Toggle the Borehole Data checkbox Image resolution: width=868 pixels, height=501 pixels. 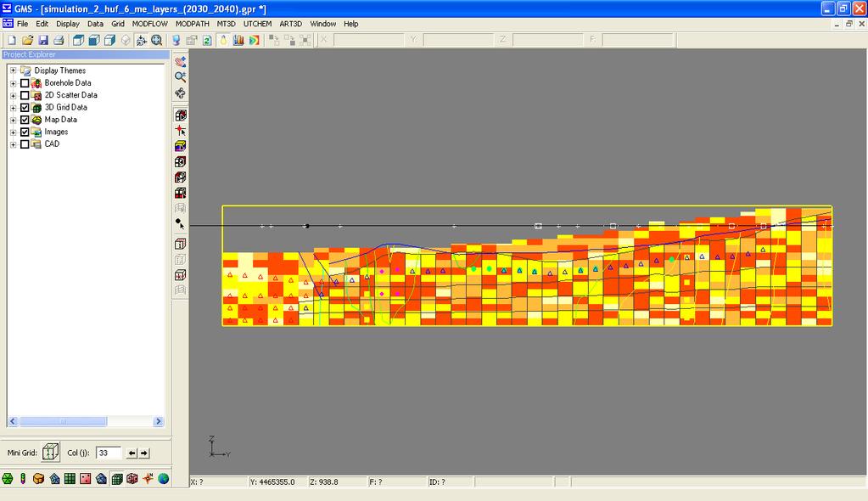25,83
